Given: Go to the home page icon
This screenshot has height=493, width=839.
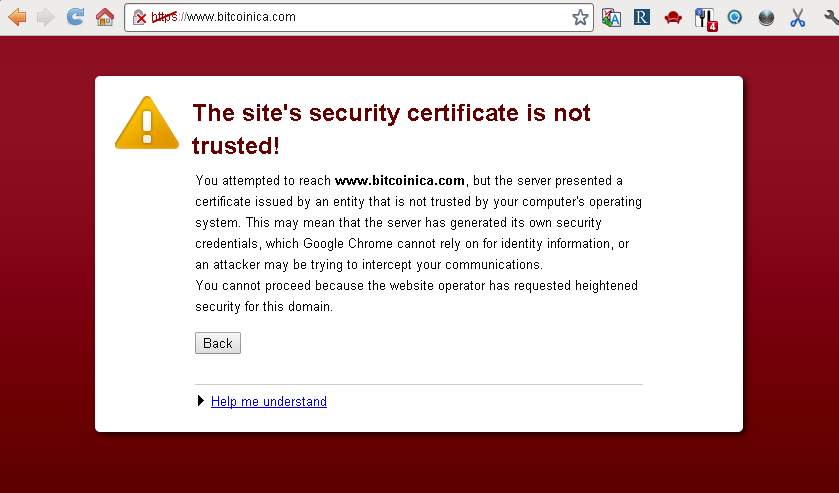Looking at the screenshot, I should pyautogui.click(x=105, y=17).
